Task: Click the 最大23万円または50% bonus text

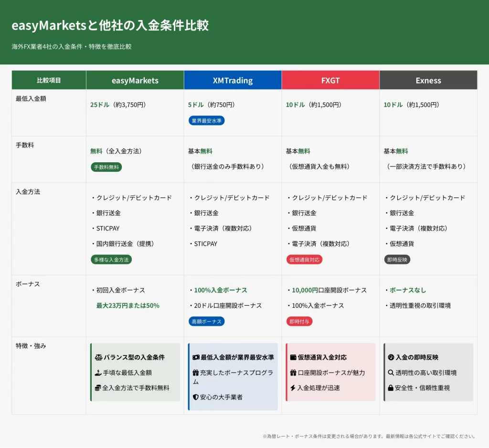Action: [x=128, y=305]
